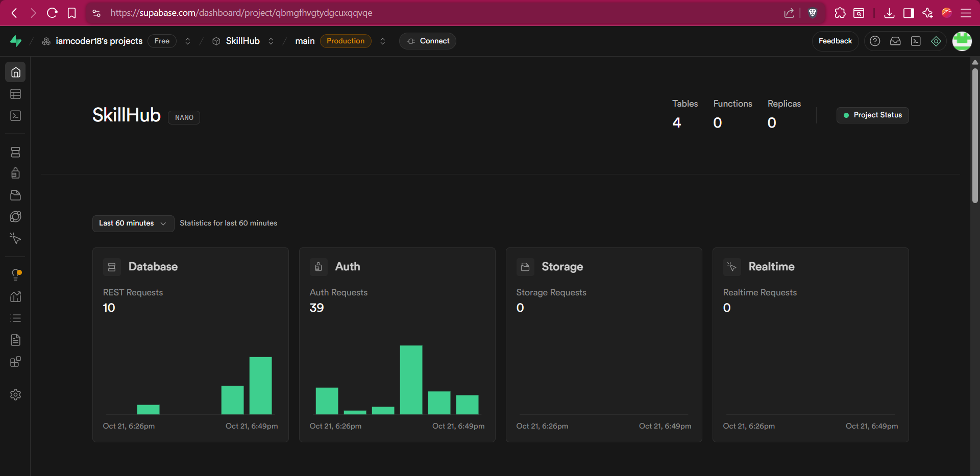Open the Help question-mark icon
The width and height of the screenshot is (980, 476).
click(x=875, y=41)
